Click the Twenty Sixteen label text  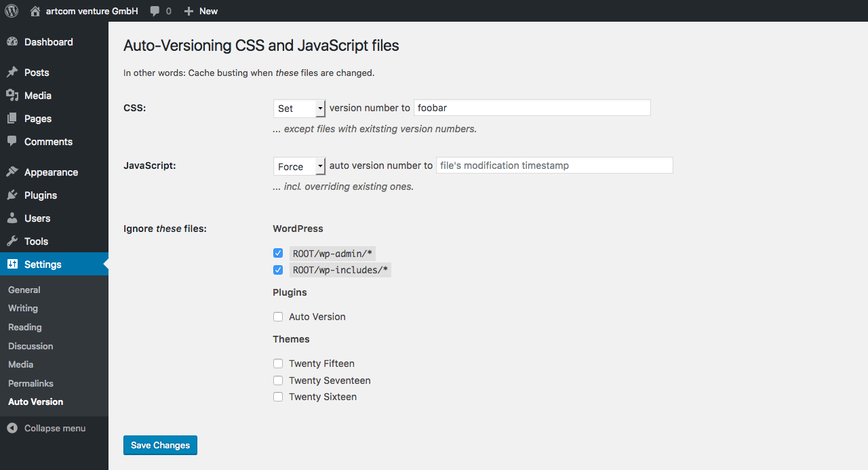[323, 397]
